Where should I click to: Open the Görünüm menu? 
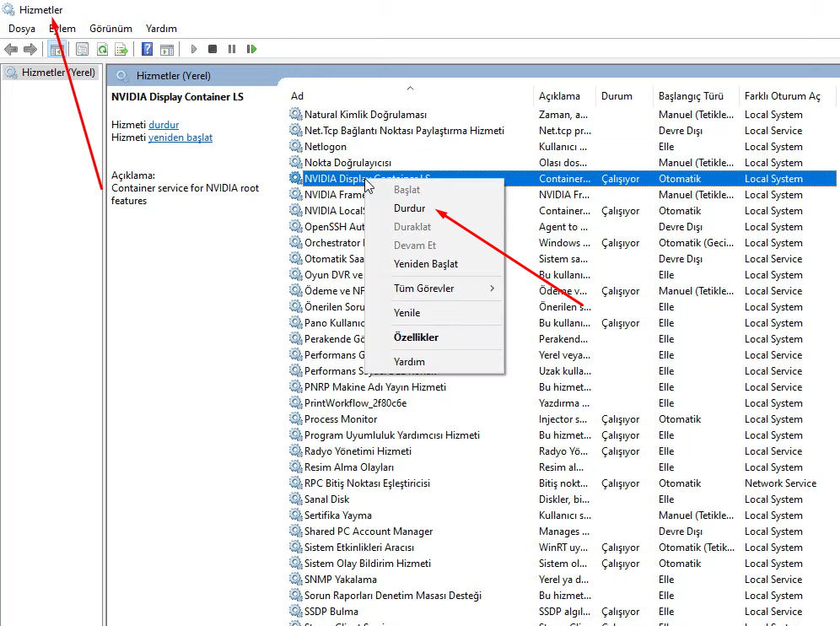pos(110,29)
